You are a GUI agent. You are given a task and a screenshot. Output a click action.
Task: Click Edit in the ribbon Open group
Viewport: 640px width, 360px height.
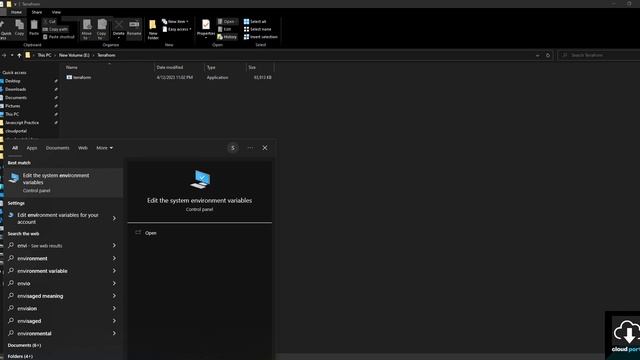[224, 29]
